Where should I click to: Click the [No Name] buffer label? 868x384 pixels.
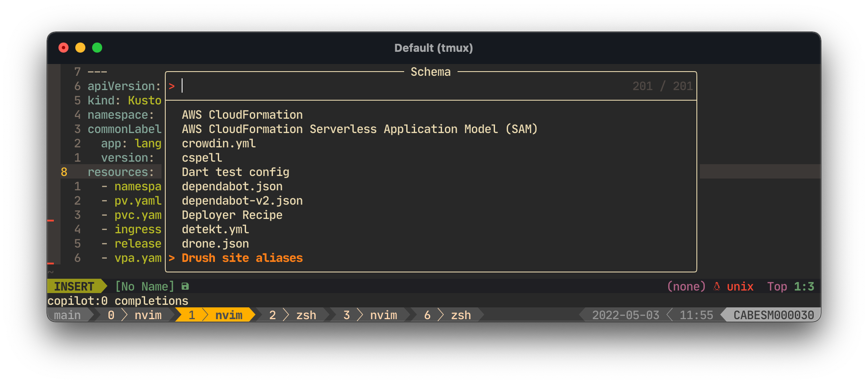click(x=145, y=286)
